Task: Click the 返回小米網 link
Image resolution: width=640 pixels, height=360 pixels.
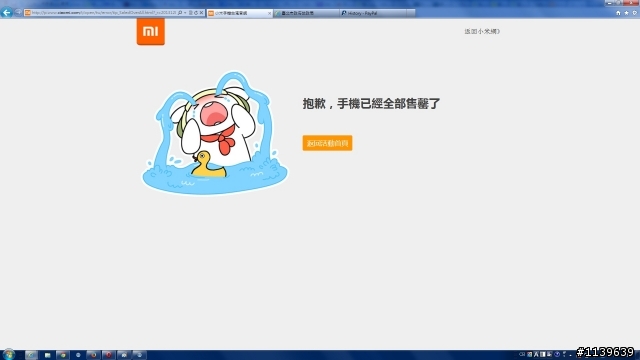Action: point(482,31)
